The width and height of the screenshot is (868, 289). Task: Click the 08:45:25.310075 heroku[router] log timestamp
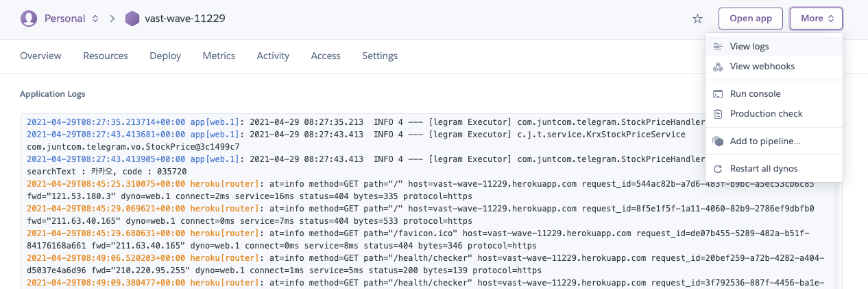point(106,184)
